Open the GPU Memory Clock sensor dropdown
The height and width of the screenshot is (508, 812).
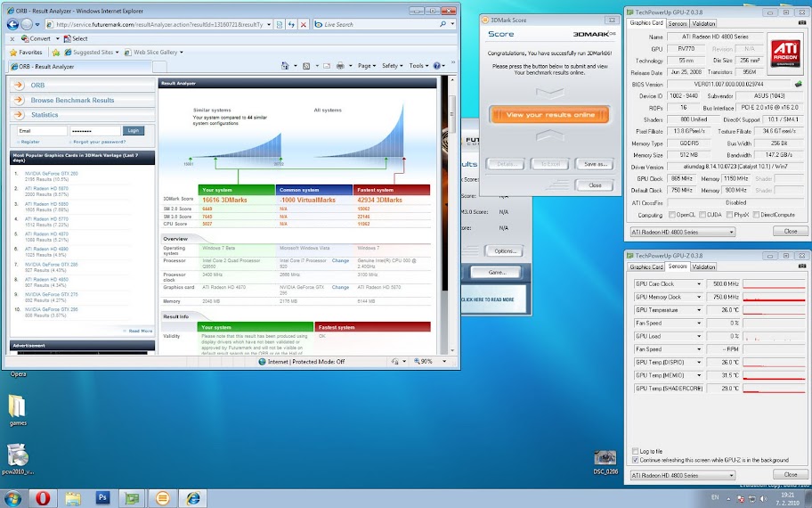[699, 297]
